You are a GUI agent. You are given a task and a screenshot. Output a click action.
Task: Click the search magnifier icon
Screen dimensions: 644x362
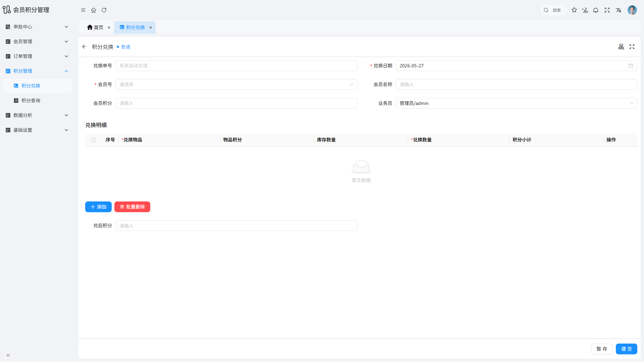[x=546, y=10]
